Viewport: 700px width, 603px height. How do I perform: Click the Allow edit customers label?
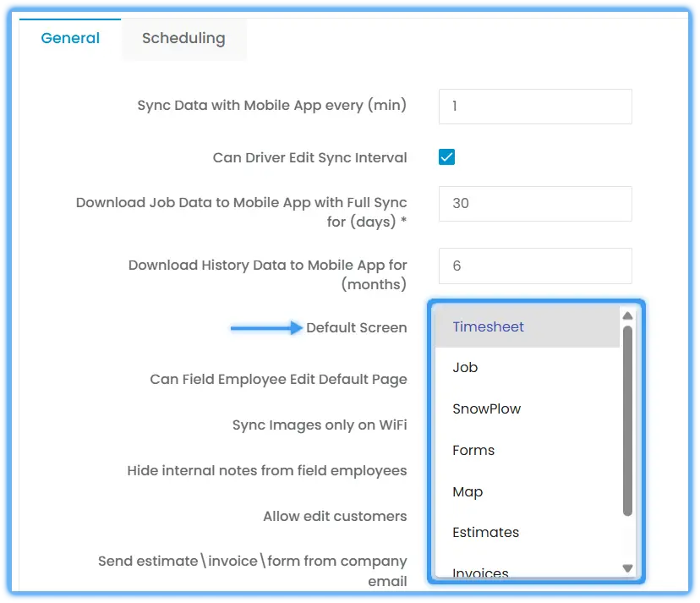335,516
